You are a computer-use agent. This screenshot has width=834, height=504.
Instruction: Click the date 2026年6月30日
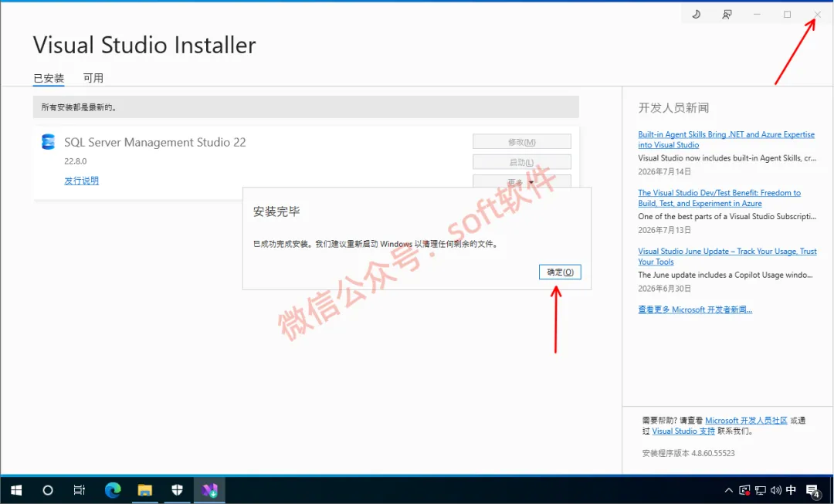pos(665,289)
